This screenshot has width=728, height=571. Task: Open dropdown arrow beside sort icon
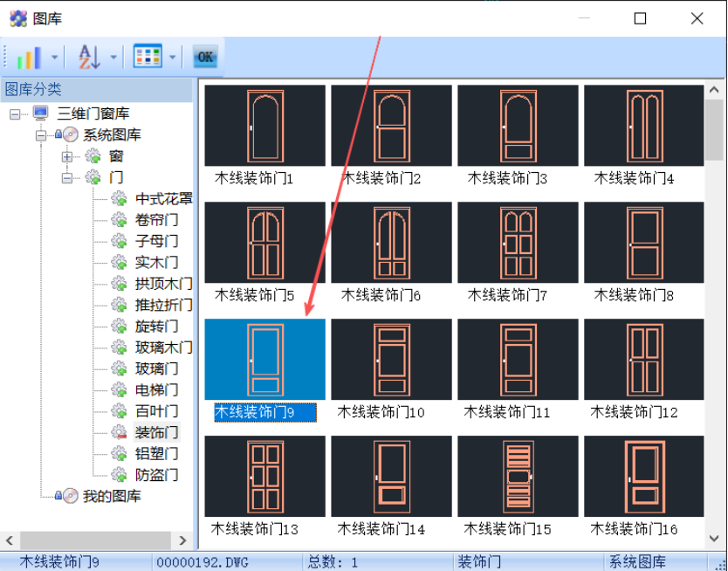tap(114, 58)
